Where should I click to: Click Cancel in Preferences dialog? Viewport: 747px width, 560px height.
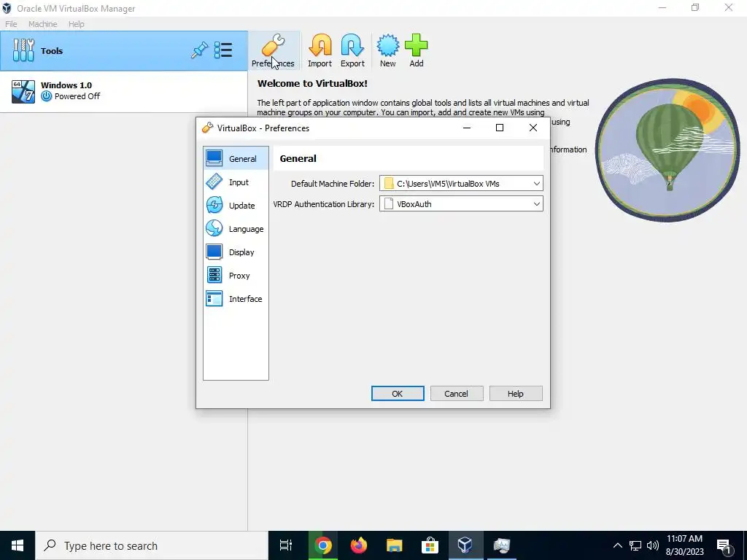(x=457, y=393)
